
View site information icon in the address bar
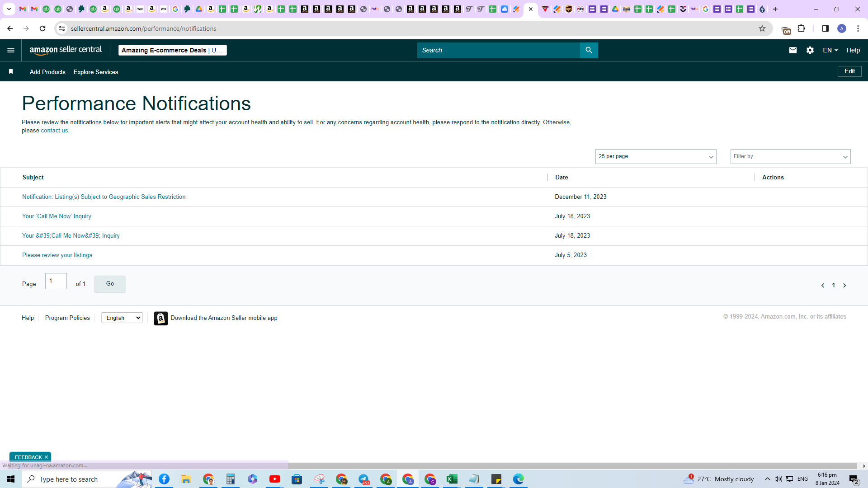[x=62, y=28]
